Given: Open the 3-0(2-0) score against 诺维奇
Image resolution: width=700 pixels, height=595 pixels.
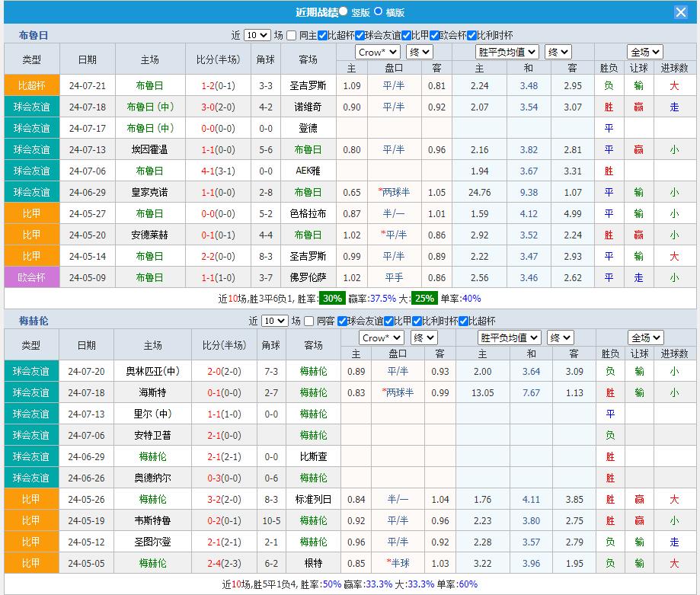Looking at the screenshot, I should point(217,107).
